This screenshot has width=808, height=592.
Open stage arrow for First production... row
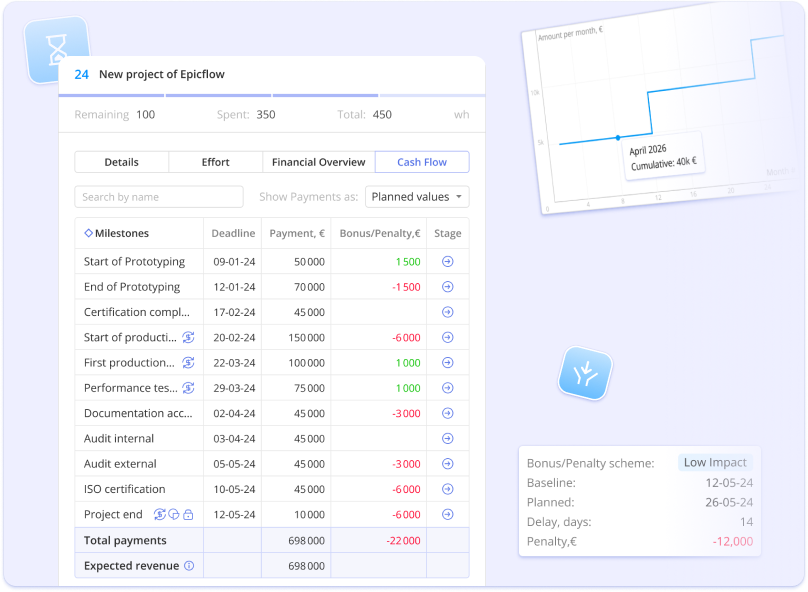pyautogui.click(x=447, y=363)
